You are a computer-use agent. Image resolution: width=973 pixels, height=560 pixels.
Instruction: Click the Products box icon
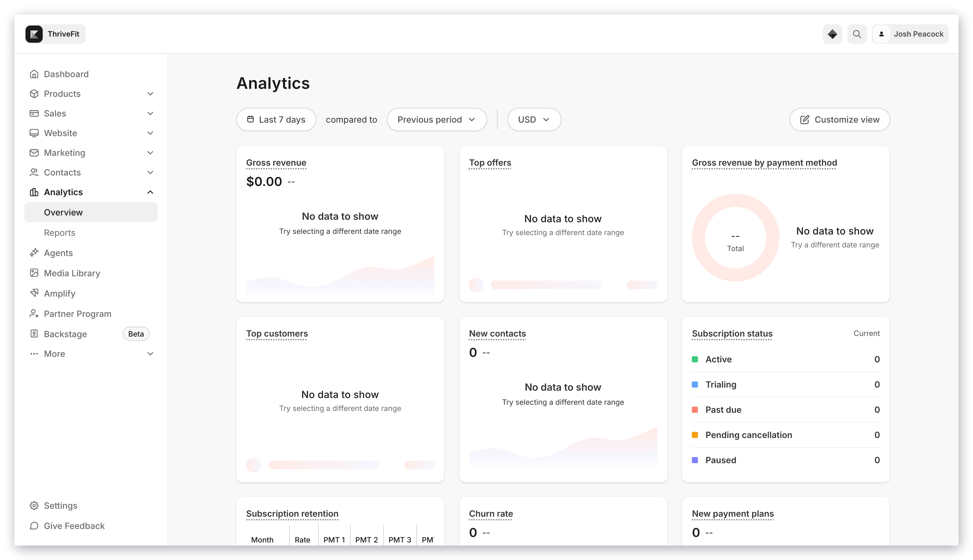tap(34, 93)
